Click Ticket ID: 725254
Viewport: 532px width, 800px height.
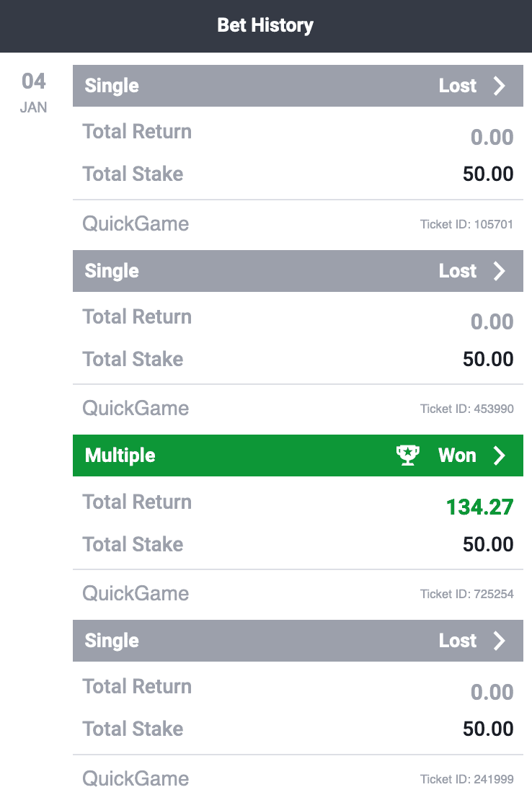[466, 595]
